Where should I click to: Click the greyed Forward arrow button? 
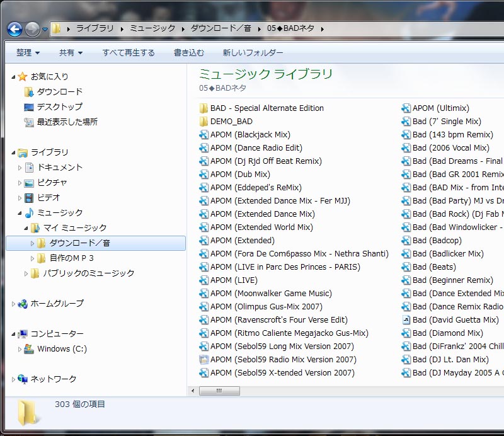click(x=32, y=29)
